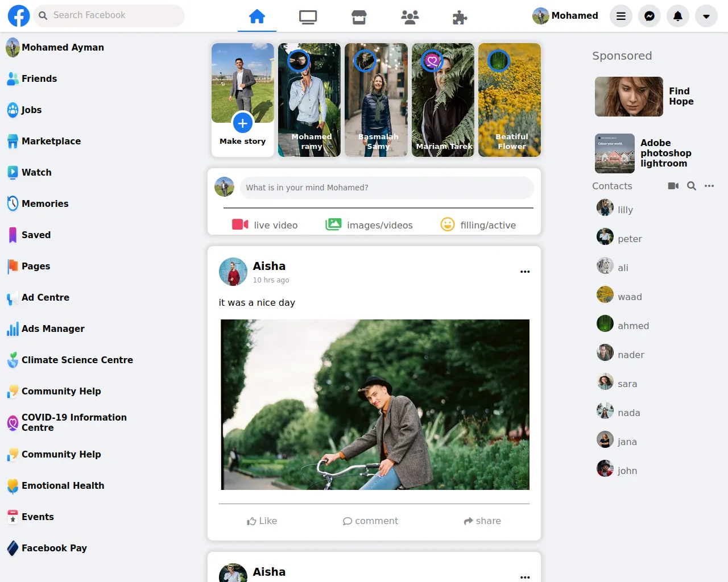
Task: Open the puzzle-piece Gaming tab in top navigation
Action: pos(460,18)
